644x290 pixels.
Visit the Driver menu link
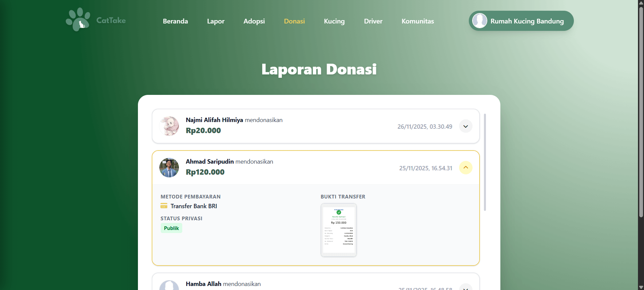(x=373, y=21)
